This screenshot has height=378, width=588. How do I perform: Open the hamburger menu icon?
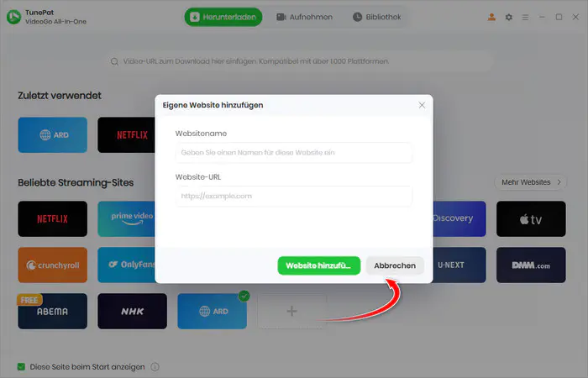[x=525, y=18]
